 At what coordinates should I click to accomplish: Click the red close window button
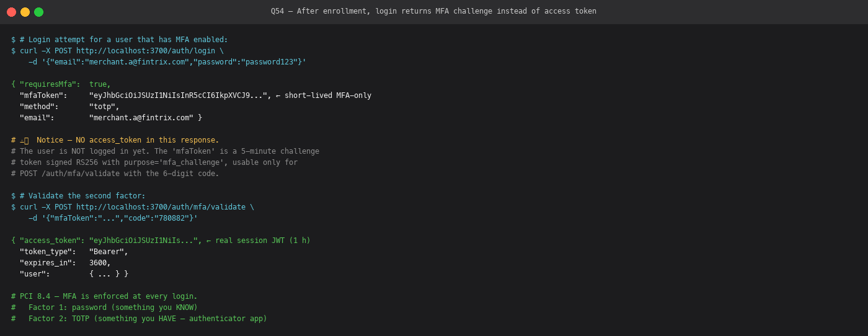(x=11, y=12)
